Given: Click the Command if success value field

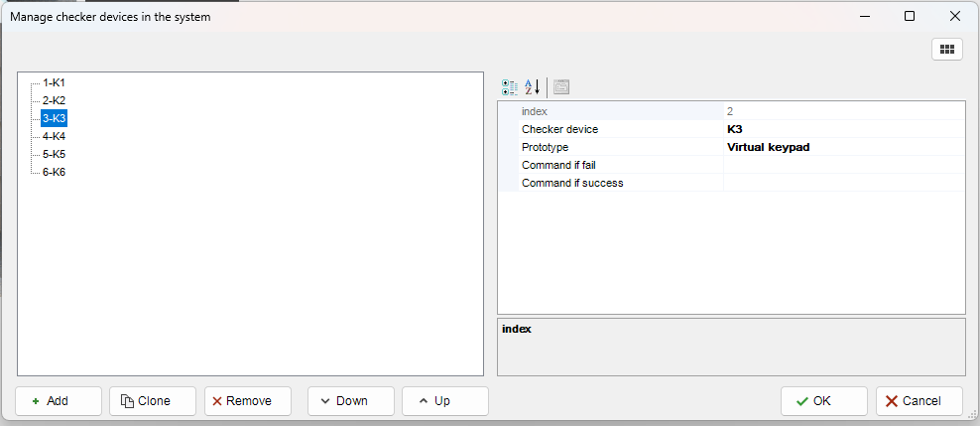Looking at the screenshot, I should click(843, 183).
